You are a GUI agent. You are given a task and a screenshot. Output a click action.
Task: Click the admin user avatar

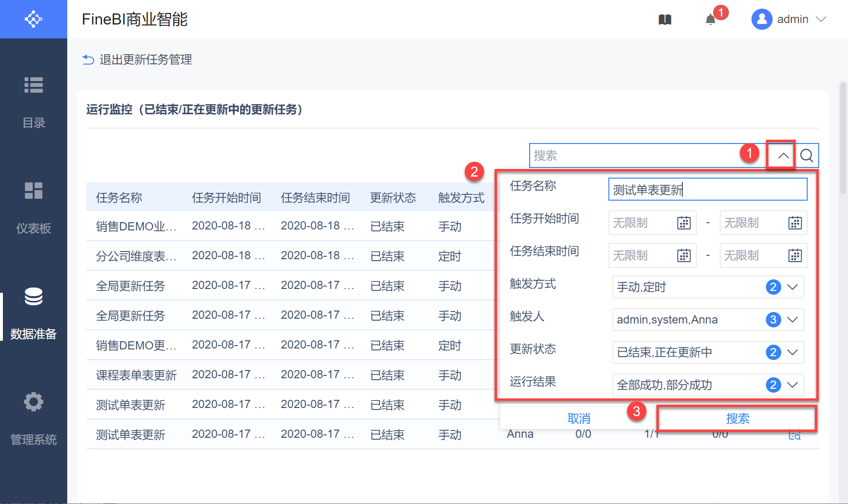click(762, 19)
